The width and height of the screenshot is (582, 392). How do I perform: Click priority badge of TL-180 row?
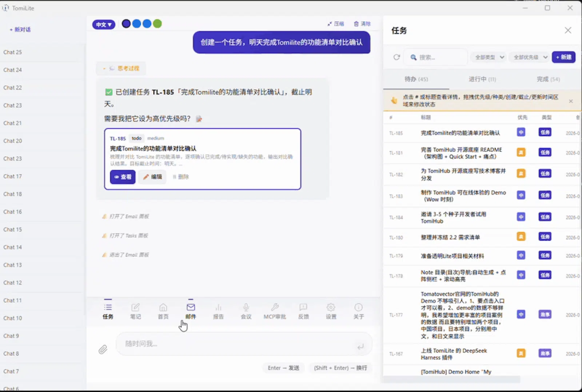[x=521, y=237]
